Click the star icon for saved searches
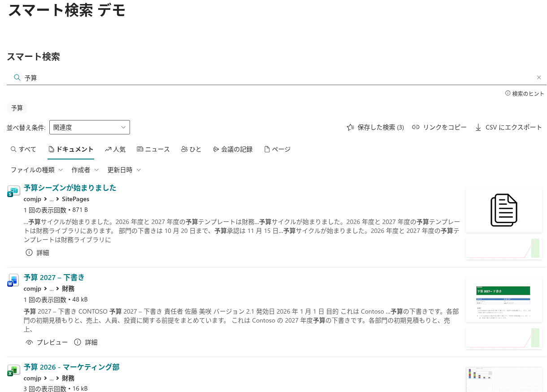The height and width of the screenshot is (392, 547). tap(350, 127)
